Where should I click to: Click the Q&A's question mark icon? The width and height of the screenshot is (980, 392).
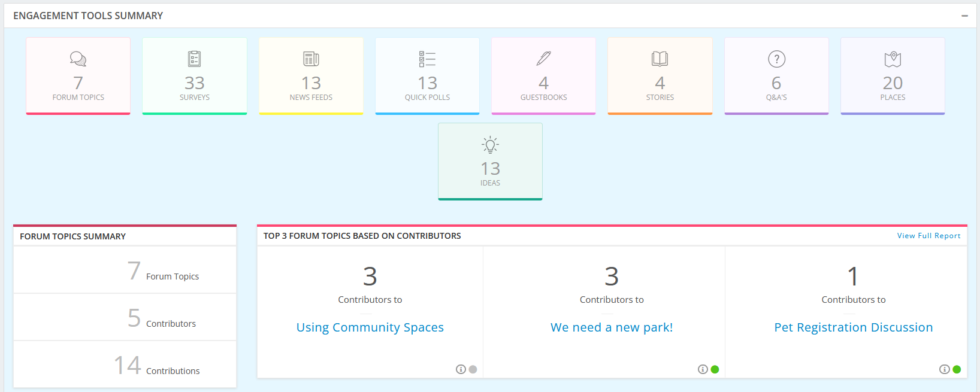[x=776, y=59]
